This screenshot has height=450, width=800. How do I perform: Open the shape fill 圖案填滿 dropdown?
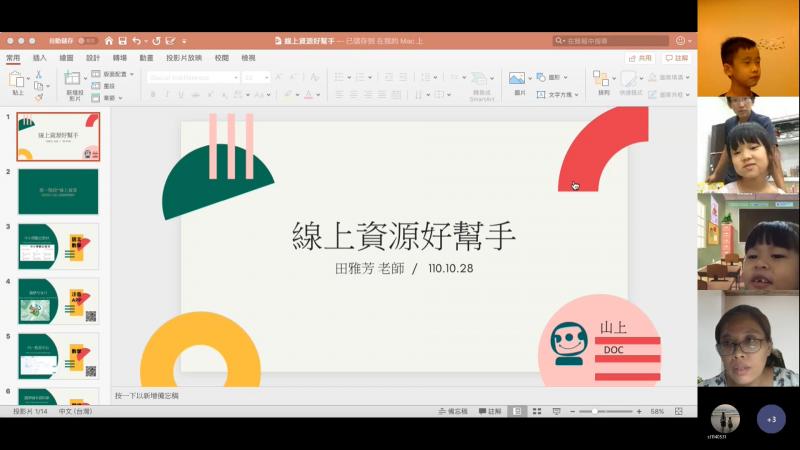(x=669, y=77)
